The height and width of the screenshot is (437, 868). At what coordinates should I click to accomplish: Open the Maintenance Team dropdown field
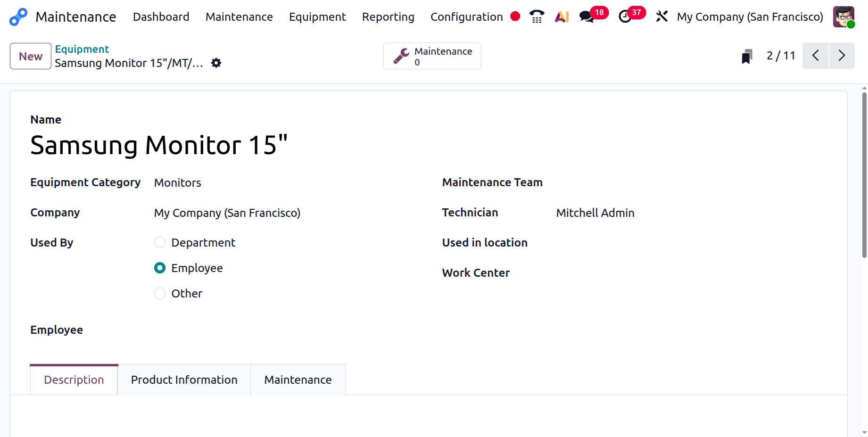tap(691, 183)
